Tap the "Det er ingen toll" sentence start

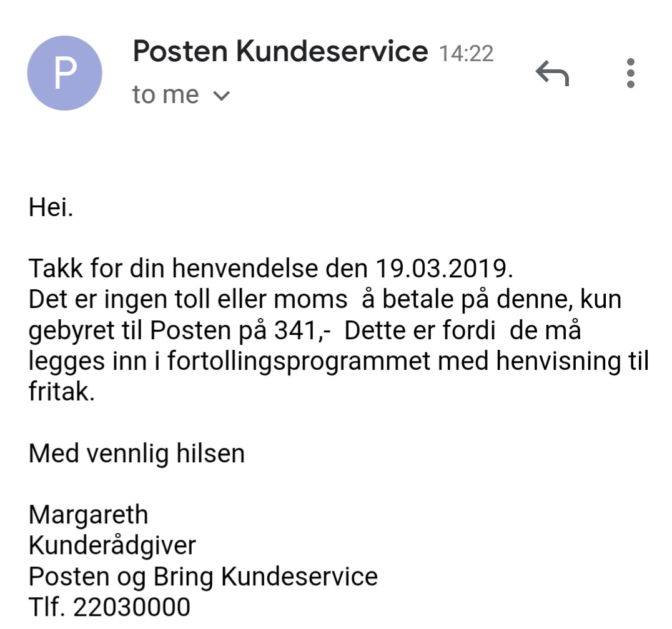[x=119, y=300]
